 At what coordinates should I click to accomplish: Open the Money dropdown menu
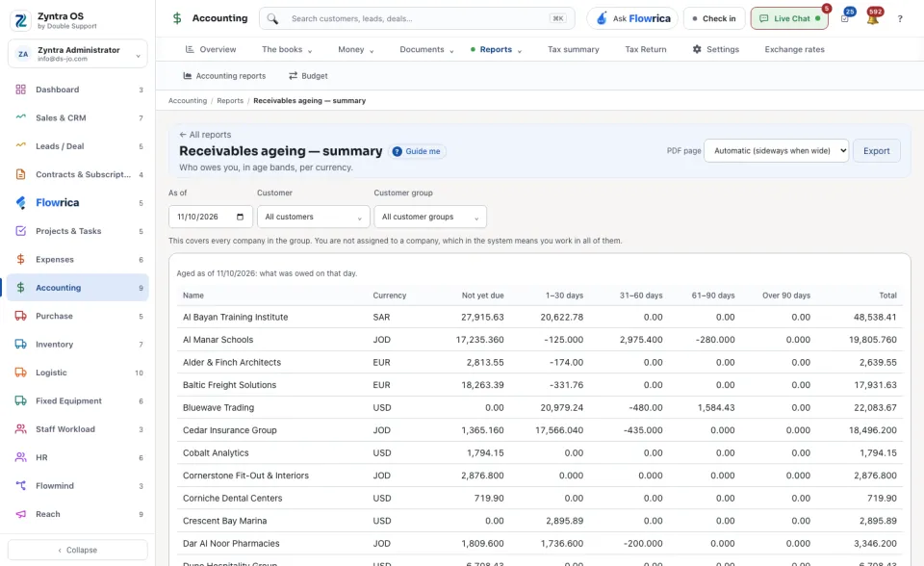pos(355,49)
